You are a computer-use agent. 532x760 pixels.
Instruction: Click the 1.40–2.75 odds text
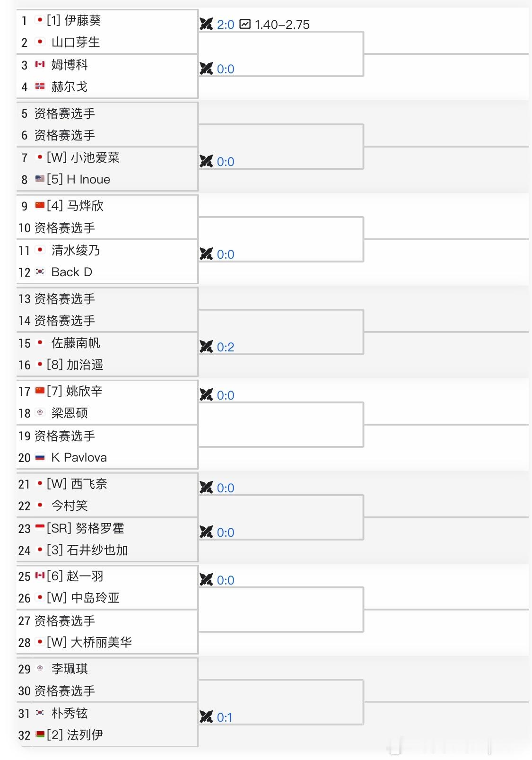pos(282,25)
